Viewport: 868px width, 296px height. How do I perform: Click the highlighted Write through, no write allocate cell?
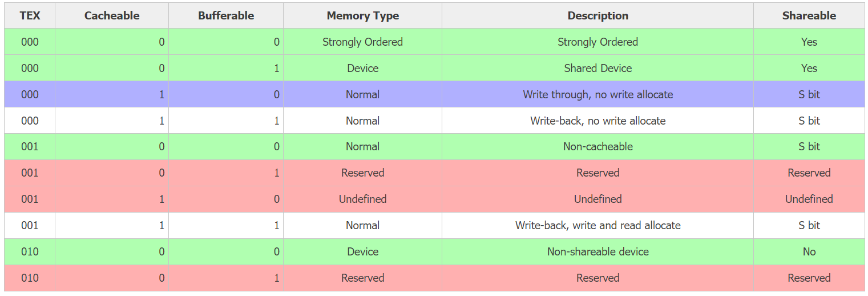click(x=598, y=94)
